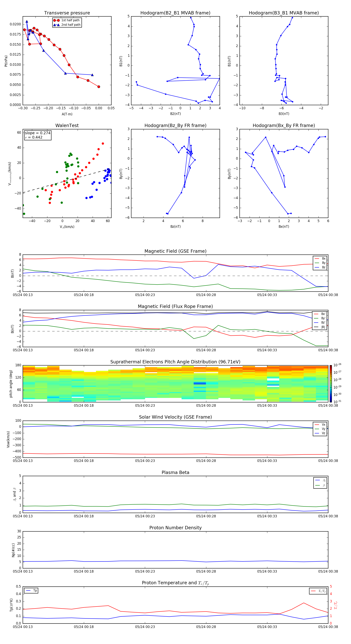The height and width of the screenshot is (644, 351).
Task: Click the red 'Te/Tp' legend entry
Action: (x=318, y=591)
